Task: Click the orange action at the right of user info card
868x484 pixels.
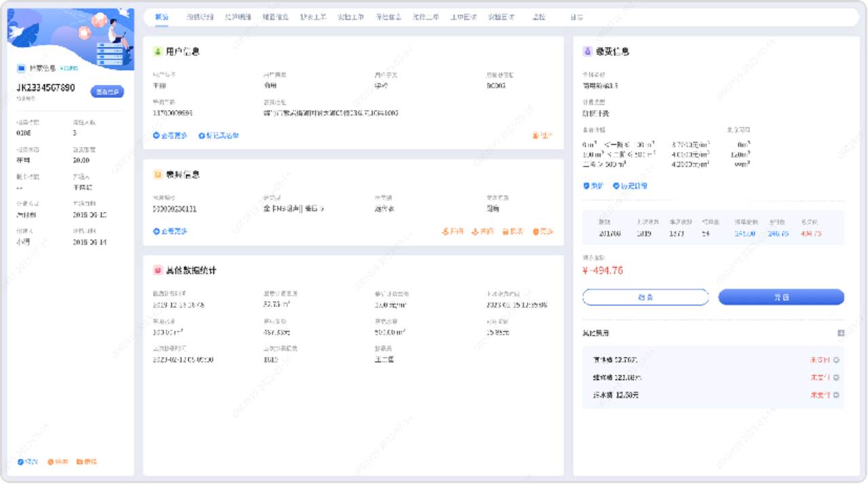Action: point(543,136)
